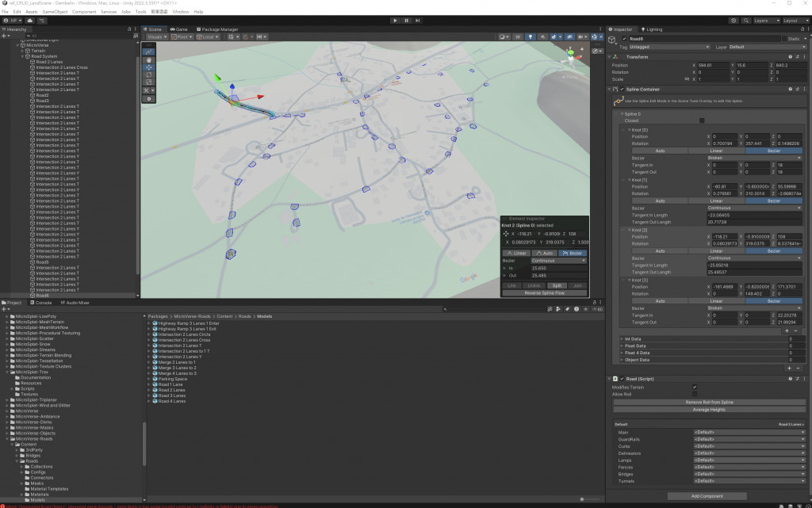Image resolution: width=812 pixels, height=508 pixels.
Task: Toggle the Road6 object active checkbox
Action: click(626, 38)
